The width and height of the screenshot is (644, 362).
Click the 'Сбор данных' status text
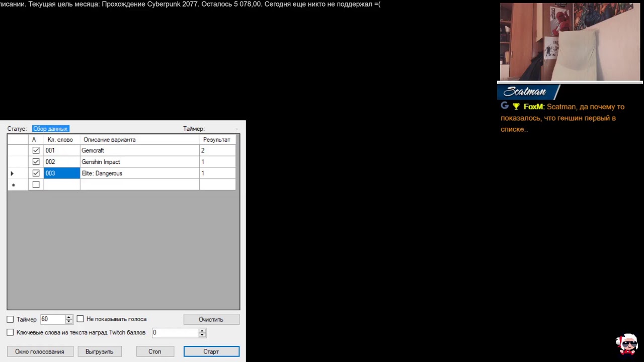pos(50,129)
